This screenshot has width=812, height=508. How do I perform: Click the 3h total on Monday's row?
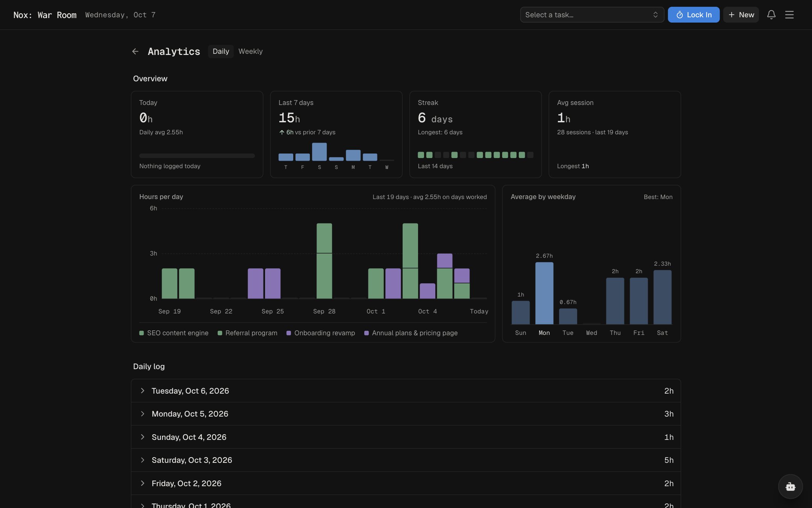click(669, 414)
